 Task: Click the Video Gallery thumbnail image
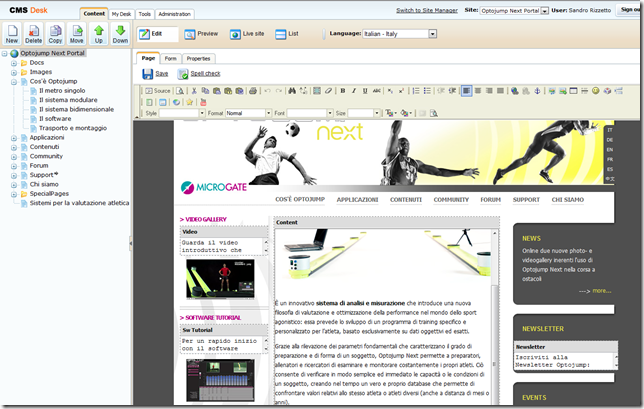[x=220, y=278]
